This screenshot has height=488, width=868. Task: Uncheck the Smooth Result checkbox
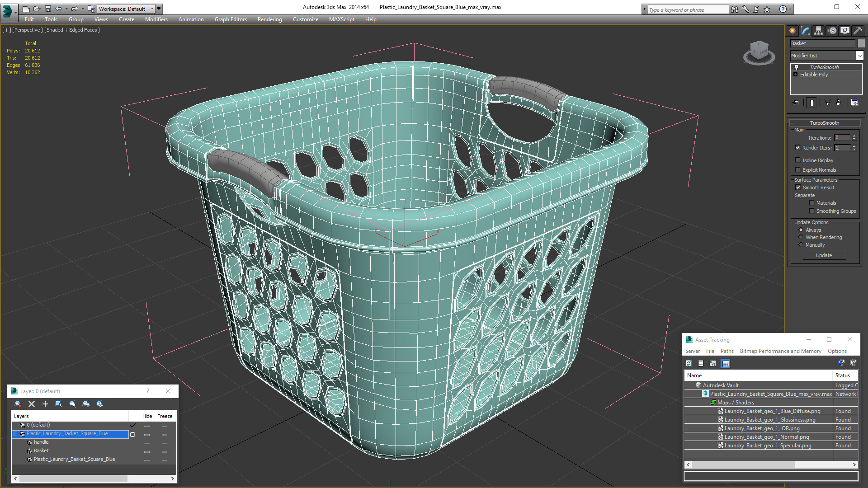pos(798,188)
